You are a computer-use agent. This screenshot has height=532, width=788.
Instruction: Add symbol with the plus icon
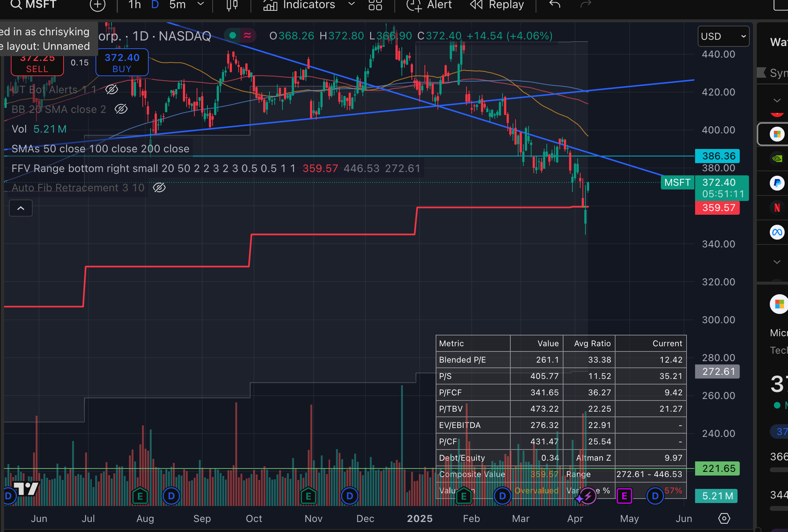coord(98,5)
